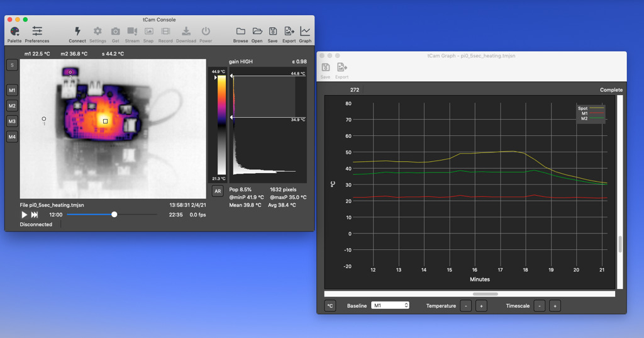The image size is (644, 338).
Task: Open the Baseline M1 dropdown
Action: [390, 305]
